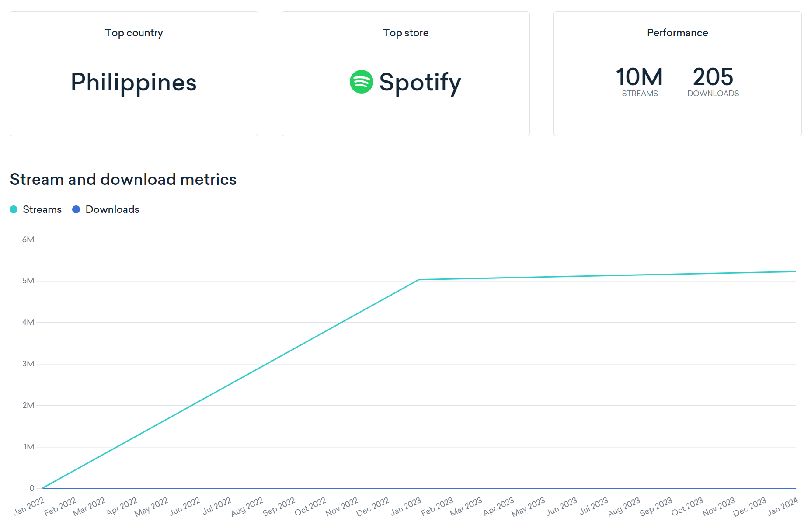Click the streams line peak at Jan 2023
This screenshot has height=532, width=811.
pos(419,280)
